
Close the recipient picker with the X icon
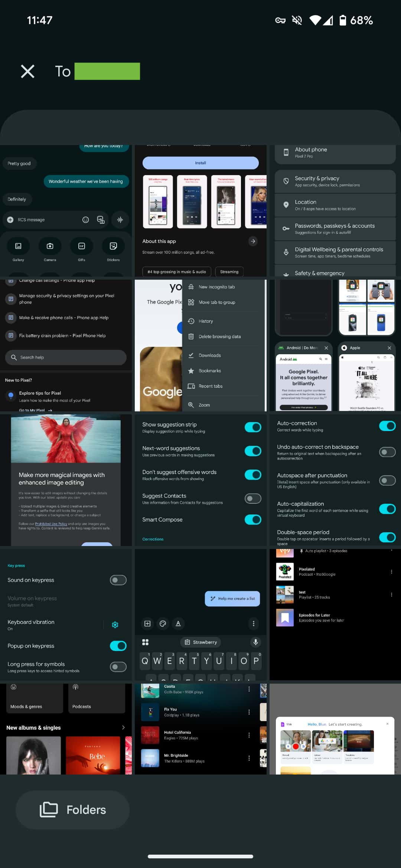tap(28, 71)
